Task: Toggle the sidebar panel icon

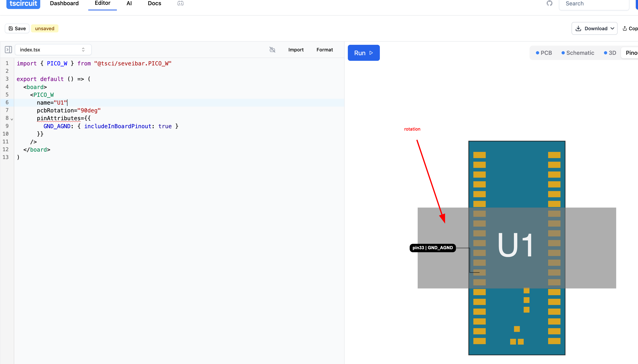Action: tap(8, 50)
